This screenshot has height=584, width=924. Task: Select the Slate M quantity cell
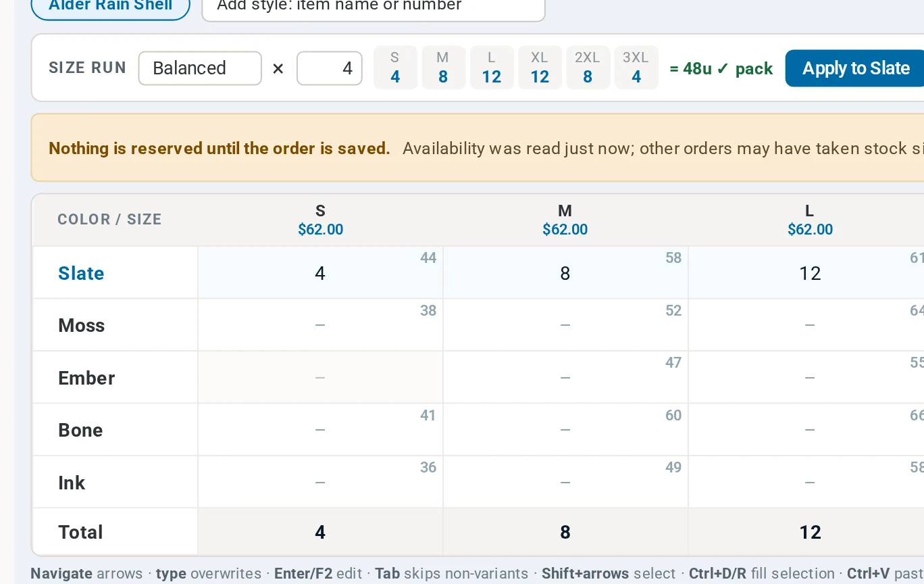coord(565,273)
